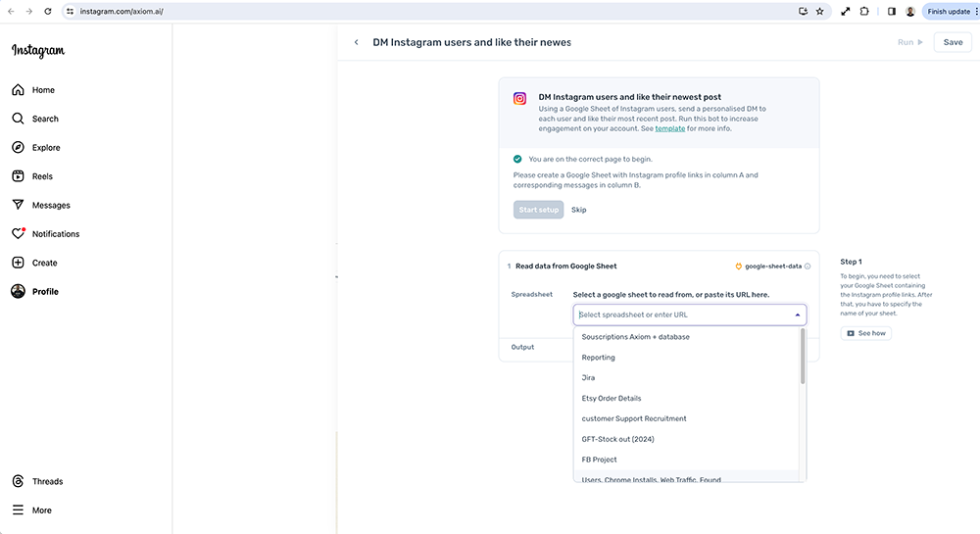The height and width of the screenshot is (534, 980).
Task: Click the Instagram logo in the bot card
Action: pyautogui.click(x=519, y=99)
